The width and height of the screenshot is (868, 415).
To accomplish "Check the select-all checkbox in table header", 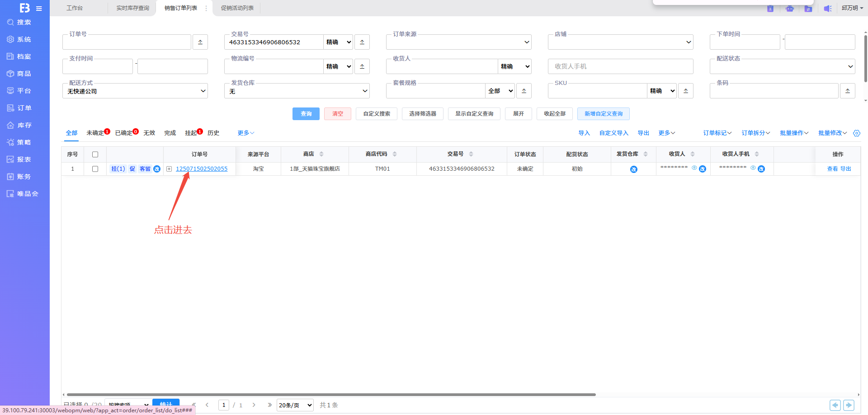I will (95, 154).
